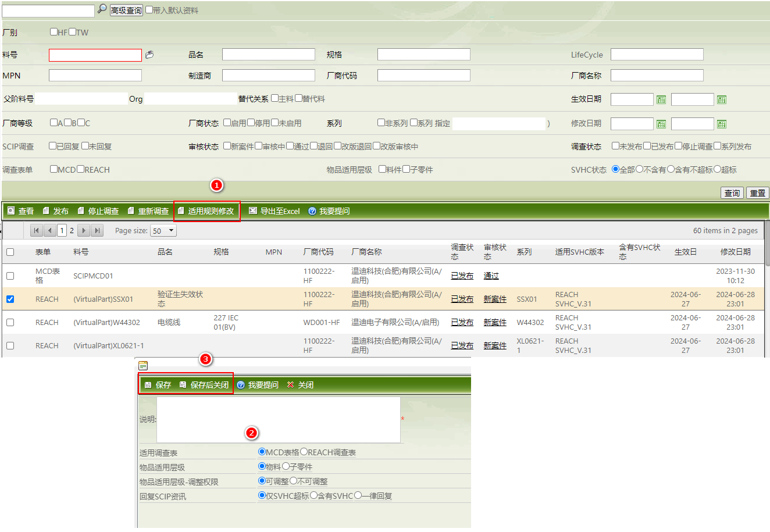Select REACH调查表 radio in dialog
Screen dimensions: 770x532
pos(304,452)
